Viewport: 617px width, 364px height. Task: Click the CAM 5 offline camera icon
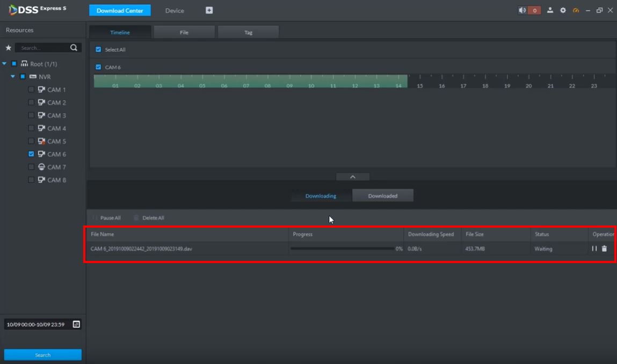41,141
